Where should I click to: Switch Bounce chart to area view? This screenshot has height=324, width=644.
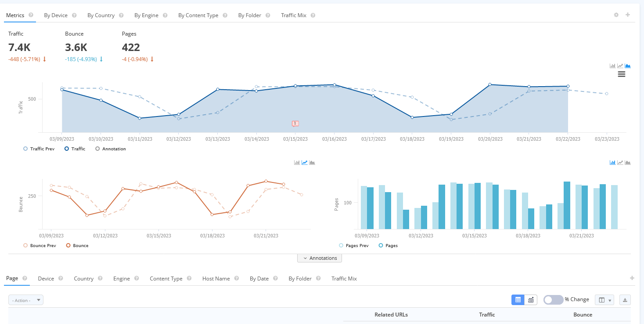[x=312, y=163]
